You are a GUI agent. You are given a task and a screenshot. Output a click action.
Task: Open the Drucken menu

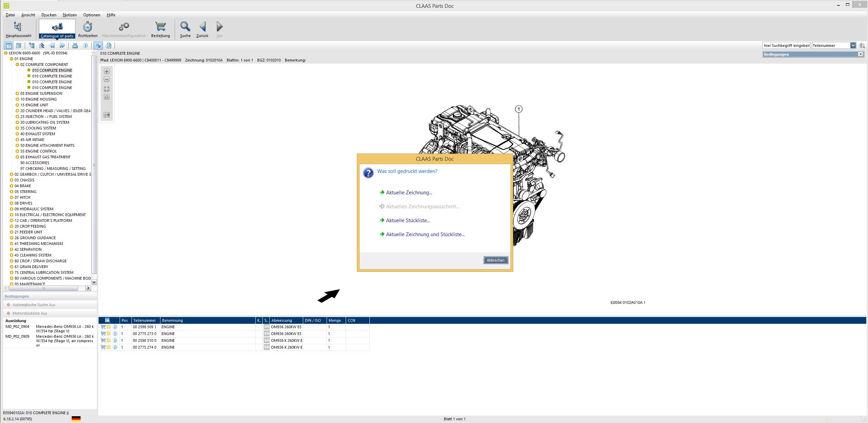click(49, 15)
